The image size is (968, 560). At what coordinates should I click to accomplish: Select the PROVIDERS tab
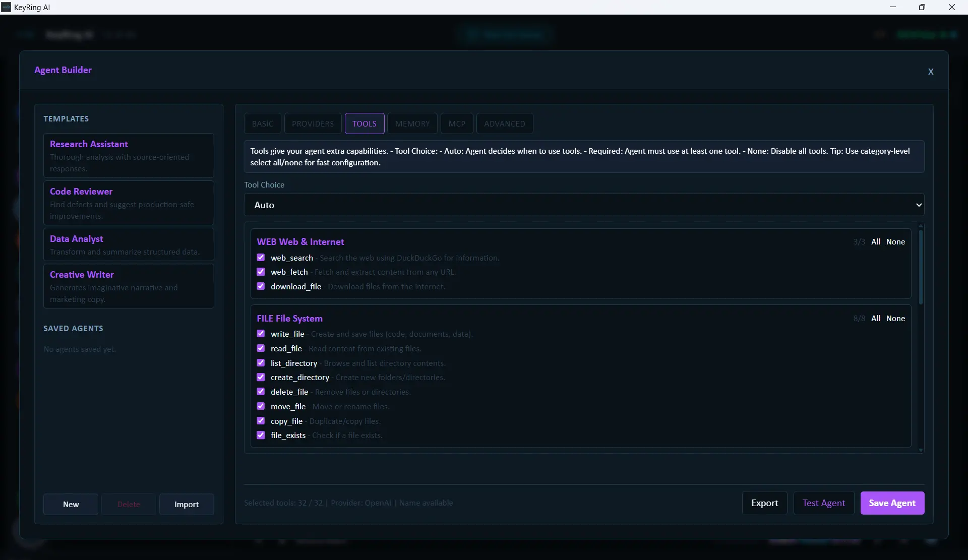(313, 123)
